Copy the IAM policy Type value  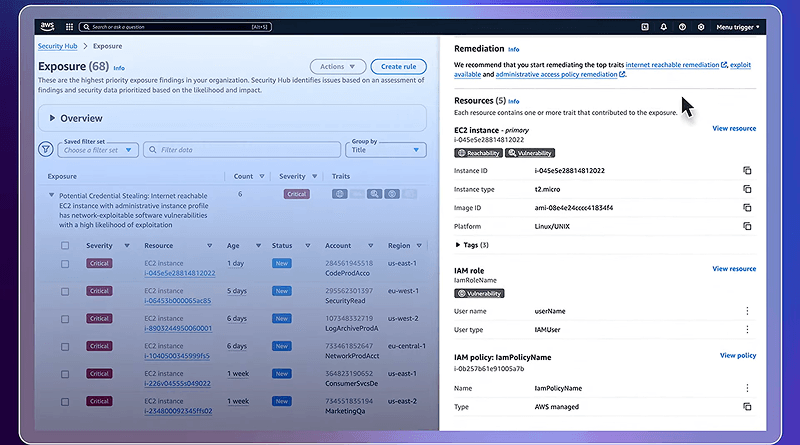[747, 407]
